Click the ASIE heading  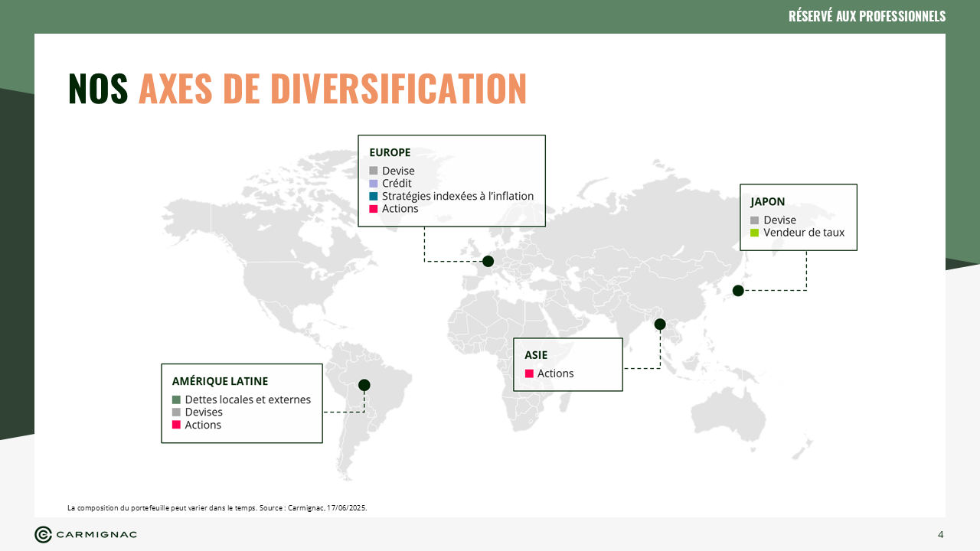[536, 355]
